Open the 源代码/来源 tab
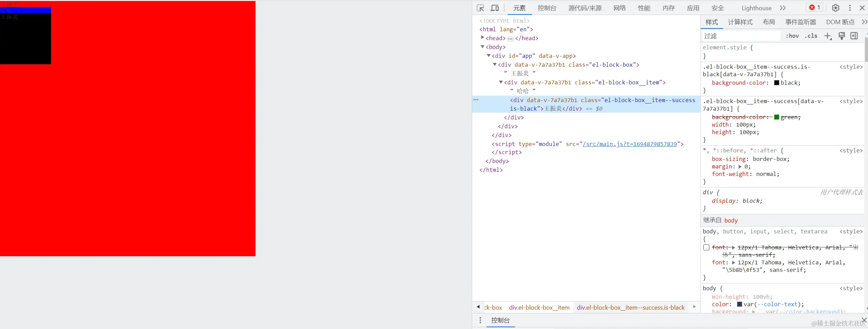Screen dimensions: 868x329 coord(585,8)
